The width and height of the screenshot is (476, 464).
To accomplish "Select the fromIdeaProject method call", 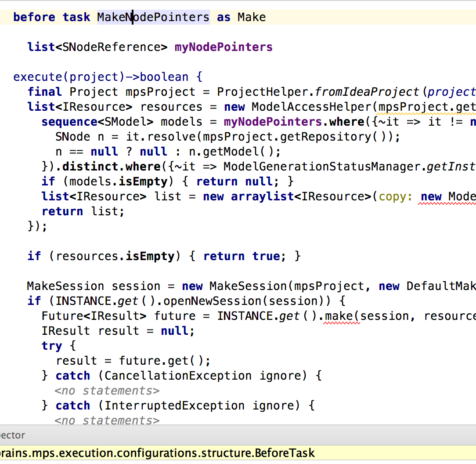I will [x=367, y=92].
